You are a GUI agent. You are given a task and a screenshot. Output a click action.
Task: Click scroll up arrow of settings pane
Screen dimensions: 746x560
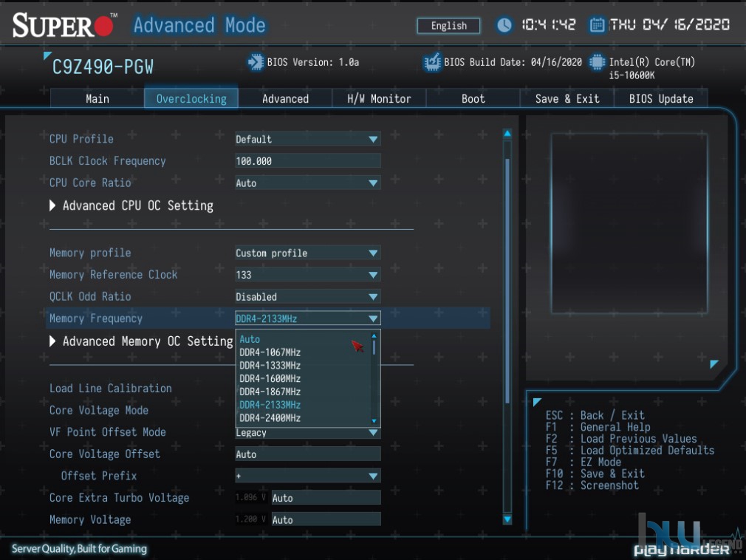507,133
